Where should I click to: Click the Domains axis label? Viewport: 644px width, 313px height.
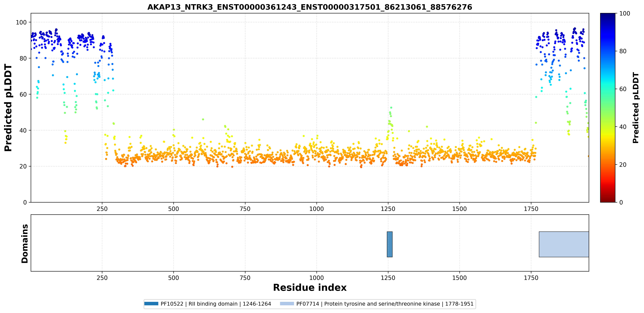tap(25, 243)
